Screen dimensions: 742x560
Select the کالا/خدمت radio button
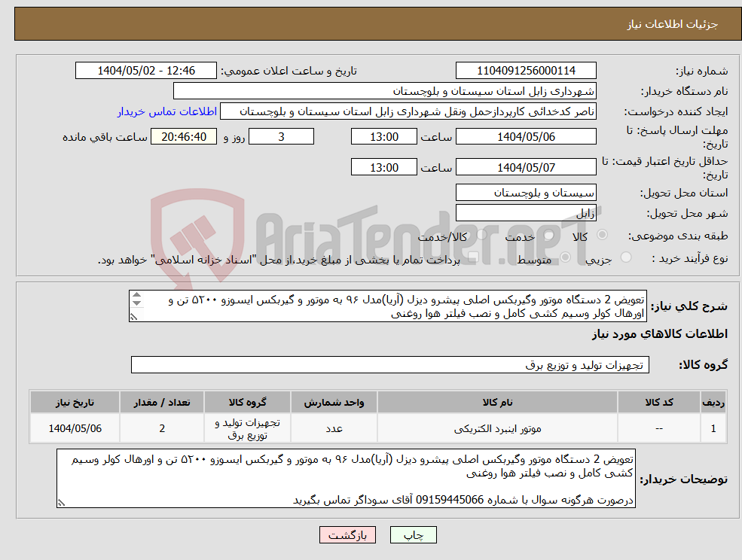482,234
